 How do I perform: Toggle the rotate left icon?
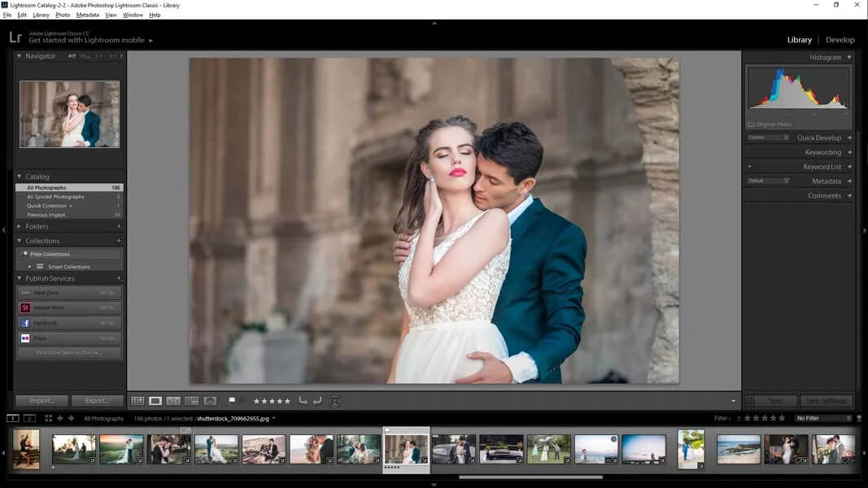302,400
